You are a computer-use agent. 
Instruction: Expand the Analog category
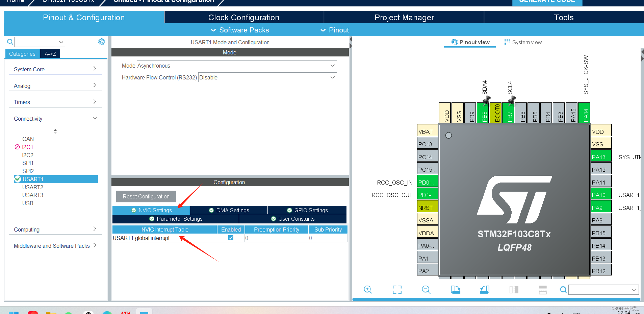(55, 86)
